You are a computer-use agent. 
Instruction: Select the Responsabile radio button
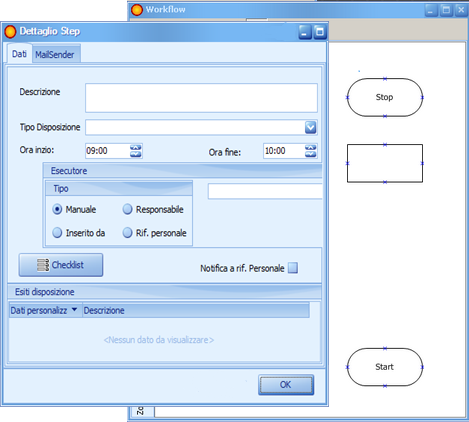[x=127, y=209]
